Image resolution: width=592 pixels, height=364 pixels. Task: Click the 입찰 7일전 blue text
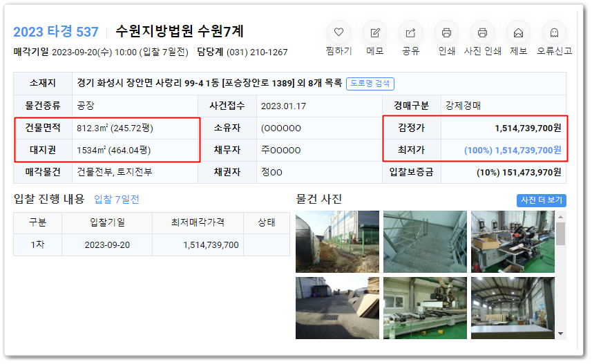tap(117, 199)
